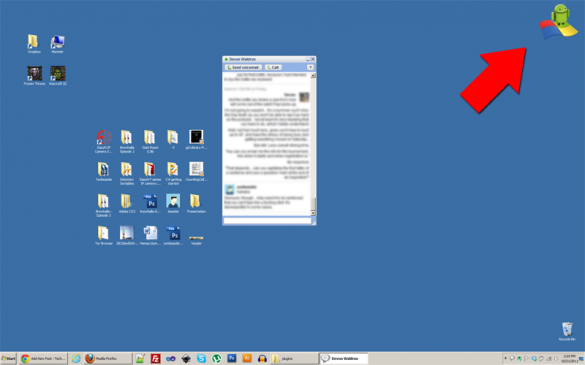Expand hidden system tray icons arrow
This screenshot has width=585, height=365.
[x=506, y=358]
